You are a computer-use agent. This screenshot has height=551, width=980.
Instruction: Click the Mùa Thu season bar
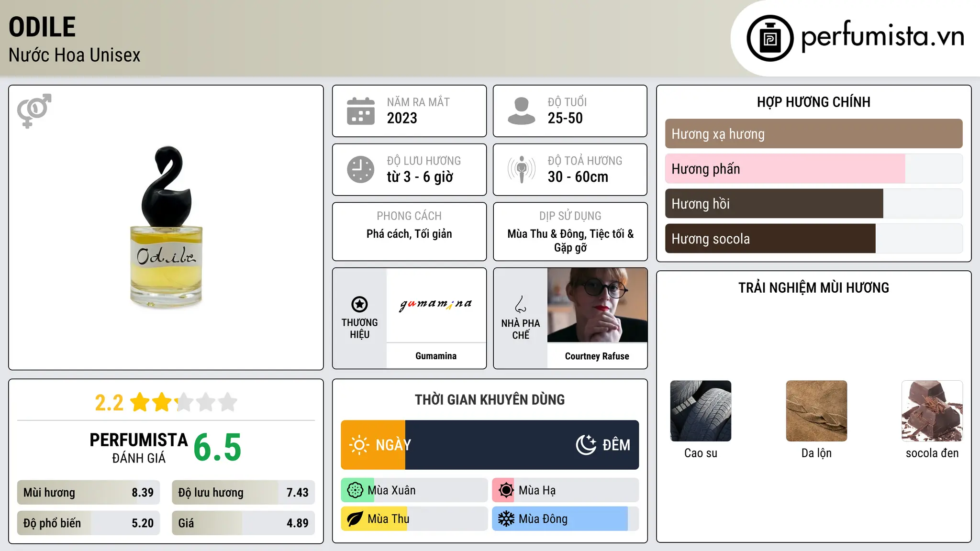pyautogui.click(x=414, y=519)
